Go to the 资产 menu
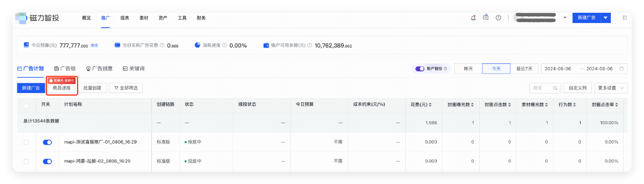 tap(163, 18)
